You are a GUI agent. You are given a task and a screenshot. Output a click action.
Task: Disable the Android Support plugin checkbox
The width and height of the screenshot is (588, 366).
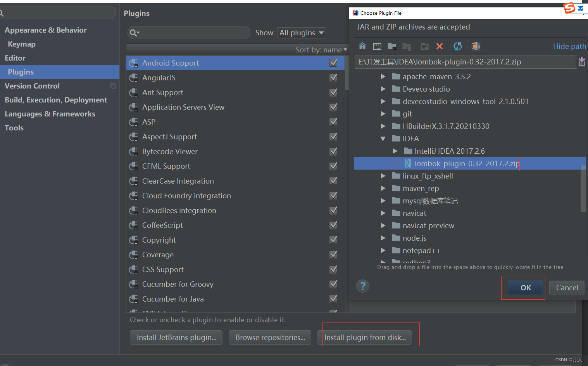coord(333,63)
